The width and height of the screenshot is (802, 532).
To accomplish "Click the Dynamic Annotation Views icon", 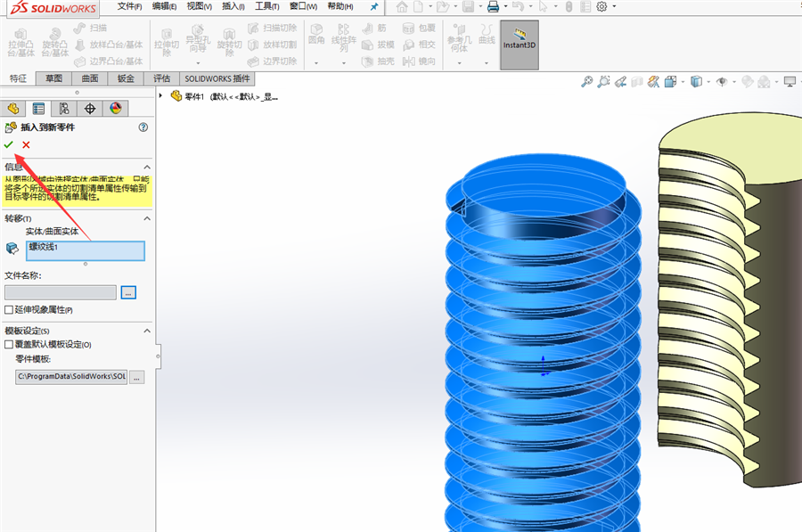I will click(653, 81).
